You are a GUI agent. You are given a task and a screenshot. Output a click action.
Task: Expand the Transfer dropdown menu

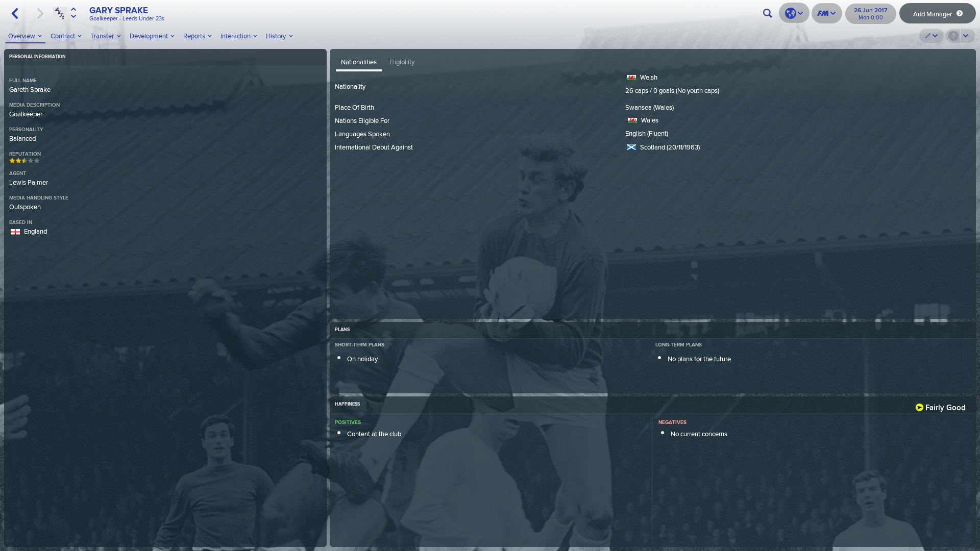(105, 36)
